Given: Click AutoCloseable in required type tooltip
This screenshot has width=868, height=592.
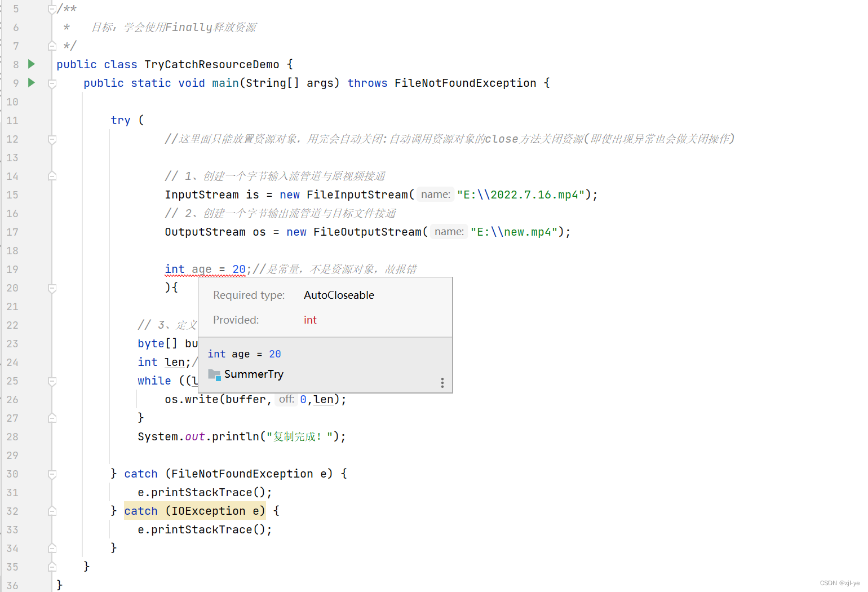Looking at the screenshot, I should pyautogui.click(x=339, y=295).
